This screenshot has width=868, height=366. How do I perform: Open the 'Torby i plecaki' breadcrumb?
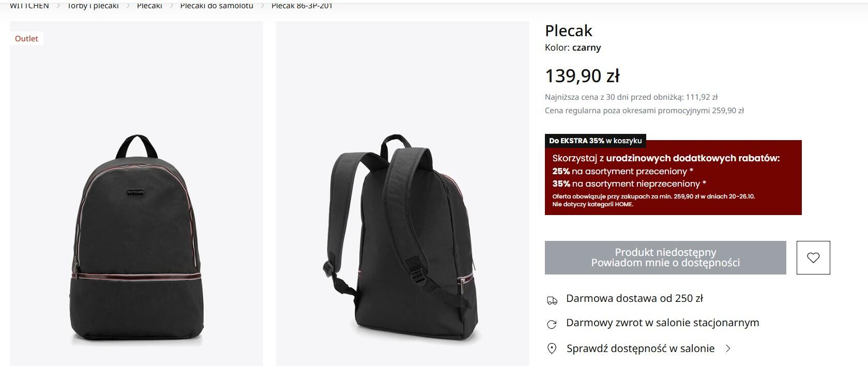[93, 6]
